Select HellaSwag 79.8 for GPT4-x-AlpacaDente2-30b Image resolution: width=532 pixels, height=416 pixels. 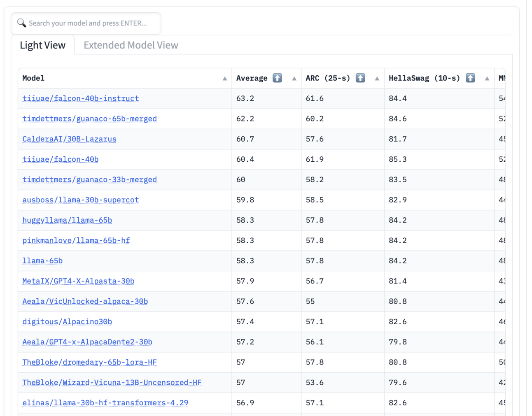[x=398, y=342]
